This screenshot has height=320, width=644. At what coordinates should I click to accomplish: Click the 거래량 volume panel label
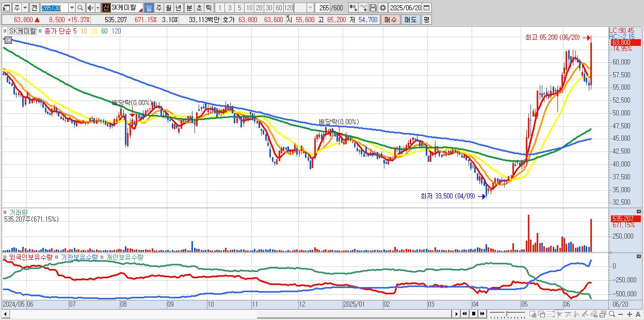click(19, 212)
